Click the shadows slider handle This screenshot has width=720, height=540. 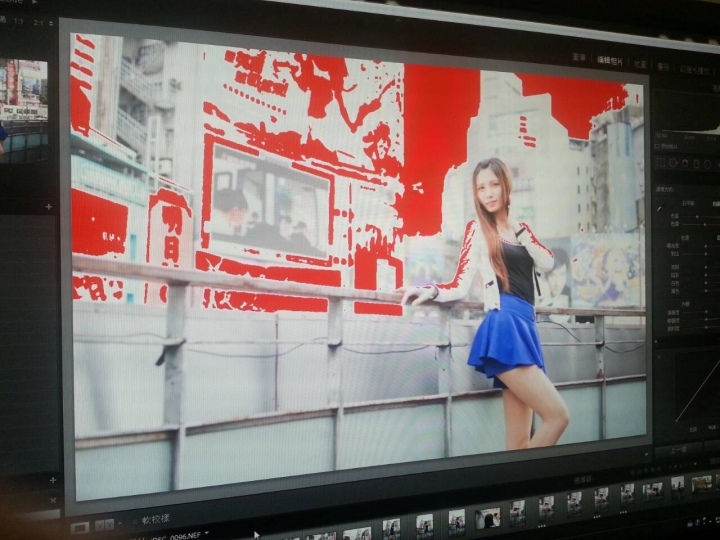click(x=706, y=275)
